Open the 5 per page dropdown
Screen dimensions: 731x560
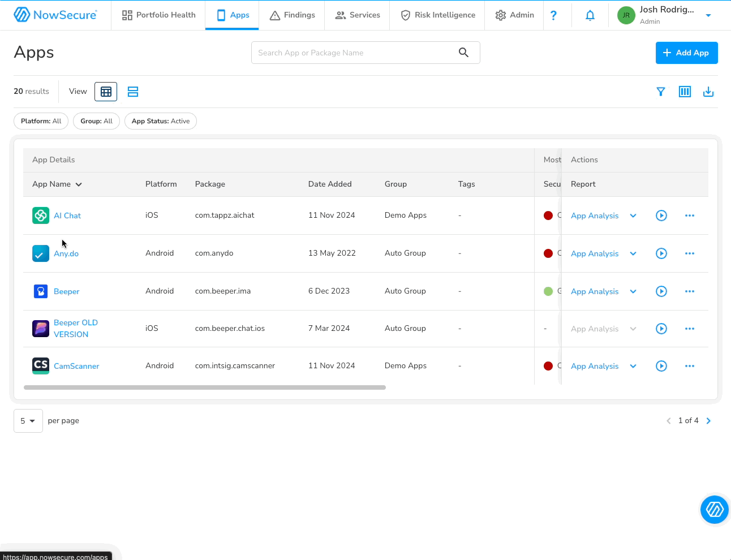[x=28, y=421]
